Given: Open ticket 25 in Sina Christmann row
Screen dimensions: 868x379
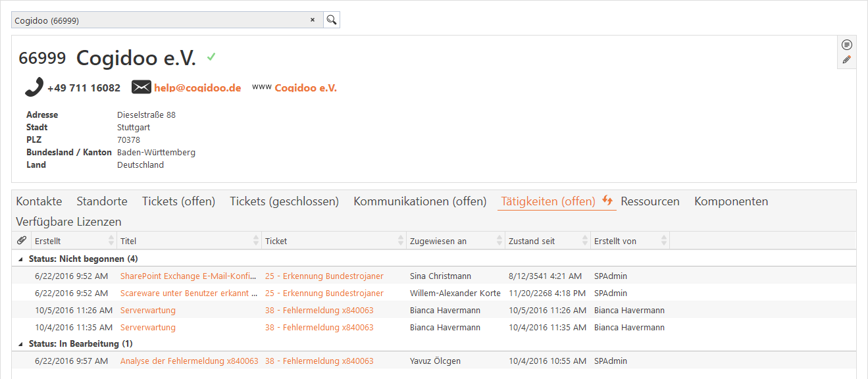Looking at the screenshot, I should coord(324,276).
